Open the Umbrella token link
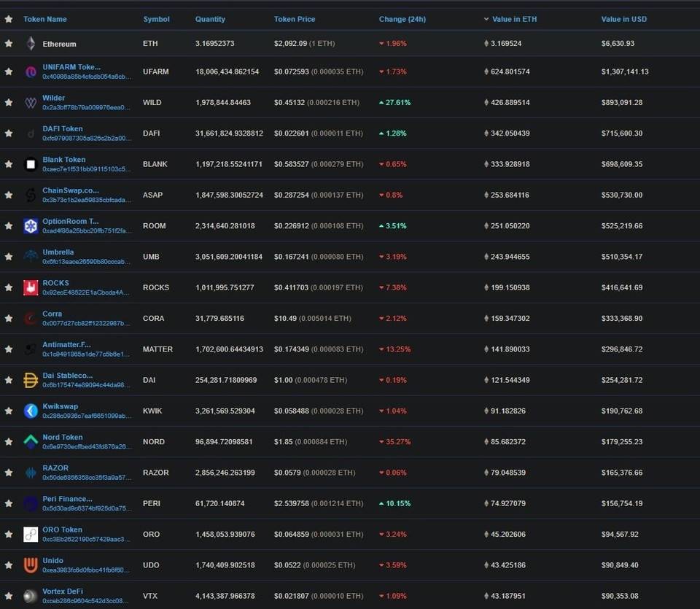This screenshot has height=609, width=700. point(58,252)
